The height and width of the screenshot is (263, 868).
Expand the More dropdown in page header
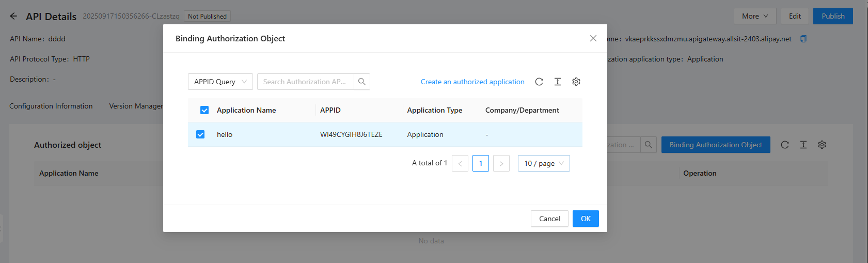pyautogui.click(x=755, y=16)
